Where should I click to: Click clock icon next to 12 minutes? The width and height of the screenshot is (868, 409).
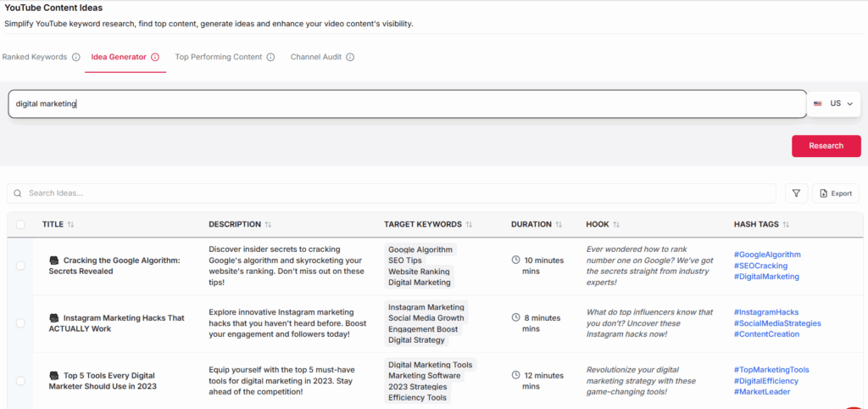pyautogui.click(x=516, y=375)
